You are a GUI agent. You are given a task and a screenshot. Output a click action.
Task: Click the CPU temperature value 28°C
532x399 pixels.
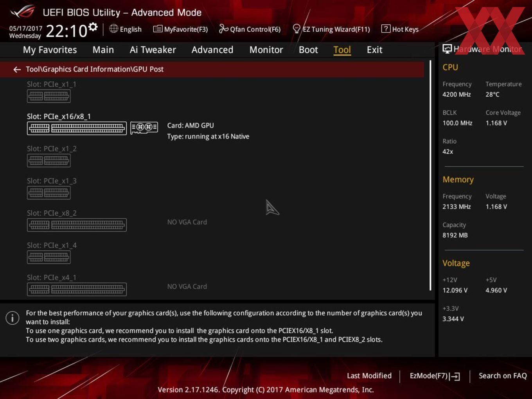point(492,94)
